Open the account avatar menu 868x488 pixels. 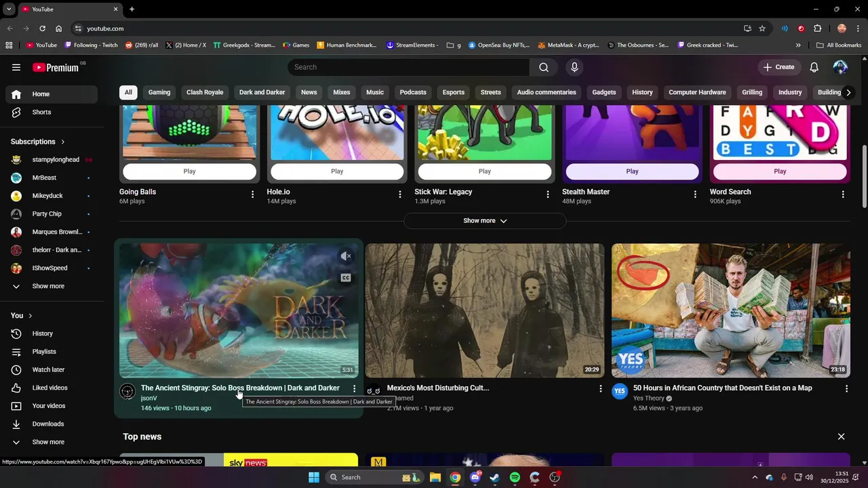840,67
